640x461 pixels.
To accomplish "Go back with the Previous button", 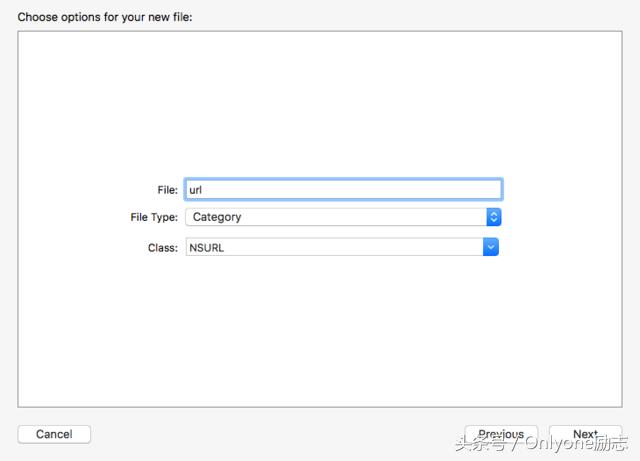I will pos(501,435).
